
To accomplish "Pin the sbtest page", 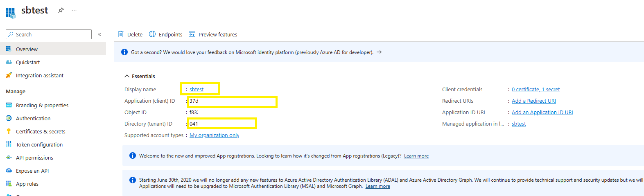I will [61, 10].
